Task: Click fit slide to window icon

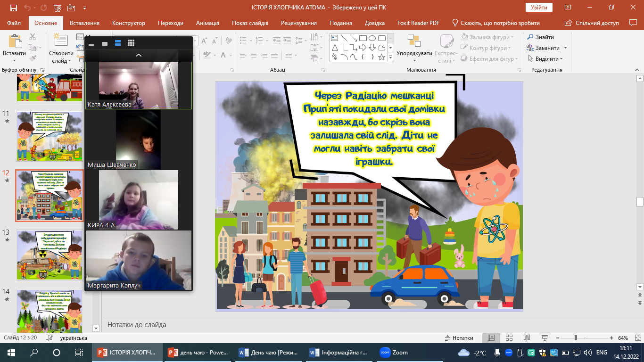Action: [637, 338]
